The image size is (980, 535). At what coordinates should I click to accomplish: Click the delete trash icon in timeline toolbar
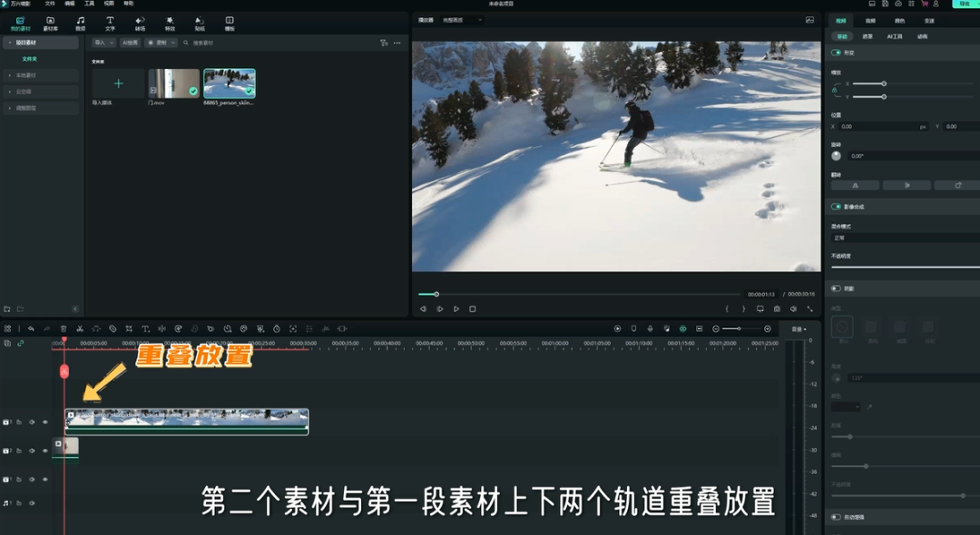pyautogui.click(x=64, y=329)
